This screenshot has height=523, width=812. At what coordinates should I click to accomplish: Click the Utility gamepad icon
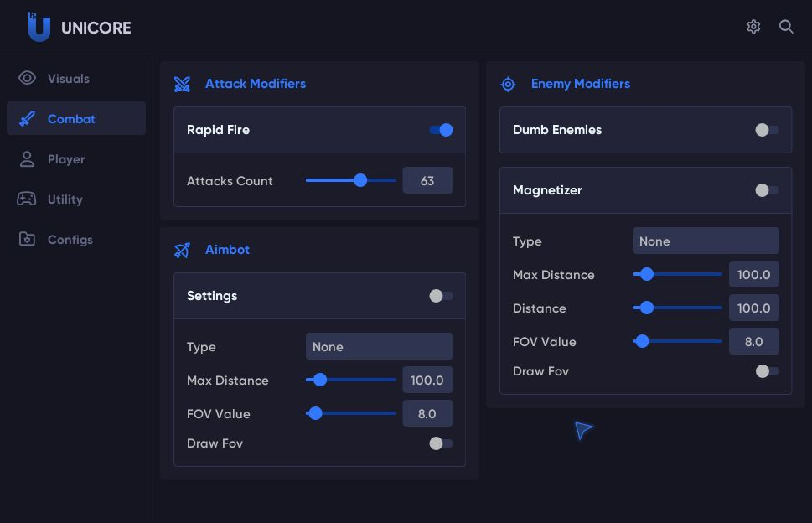coord(27,199)
